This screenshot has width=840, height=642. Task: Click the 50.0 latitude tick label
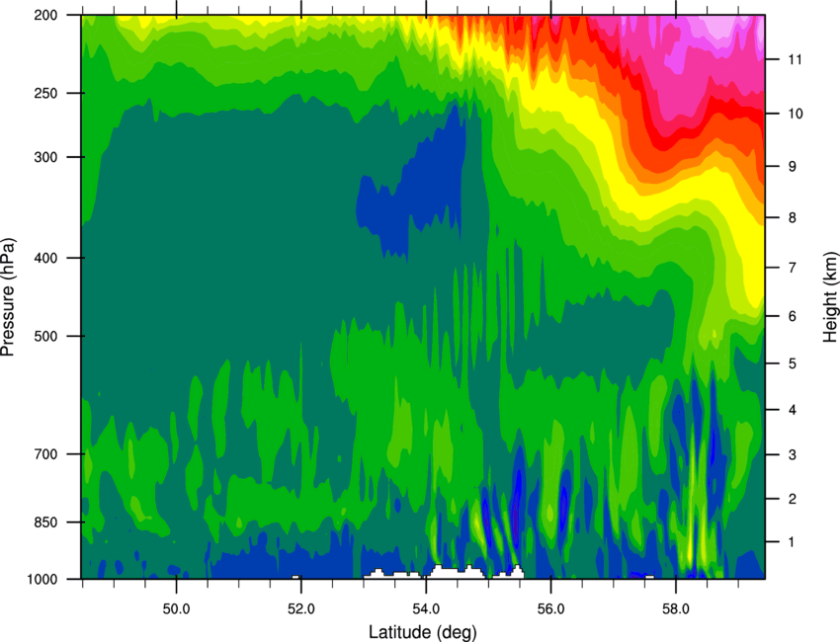coord(176,609)
